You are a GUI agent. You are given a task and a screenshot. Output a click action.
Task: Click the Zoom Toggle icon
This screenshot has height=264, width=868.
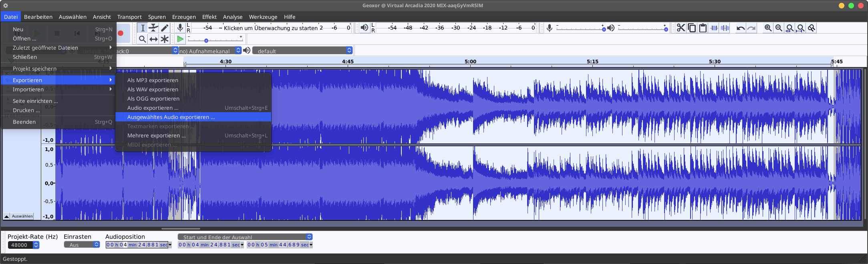[812, 28]
